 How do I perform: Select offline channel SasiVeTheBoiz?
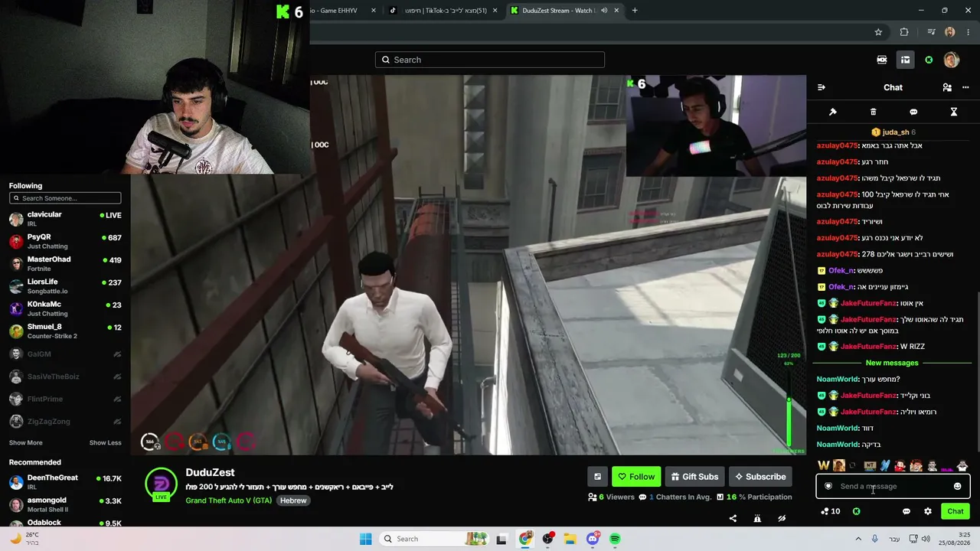65,377
